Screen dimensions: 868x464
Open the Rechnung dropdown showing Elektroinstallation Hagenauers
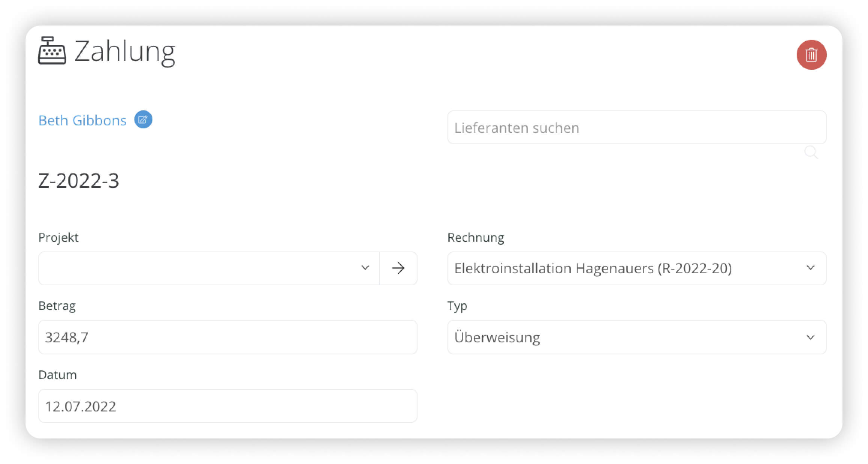coord(637,268)
